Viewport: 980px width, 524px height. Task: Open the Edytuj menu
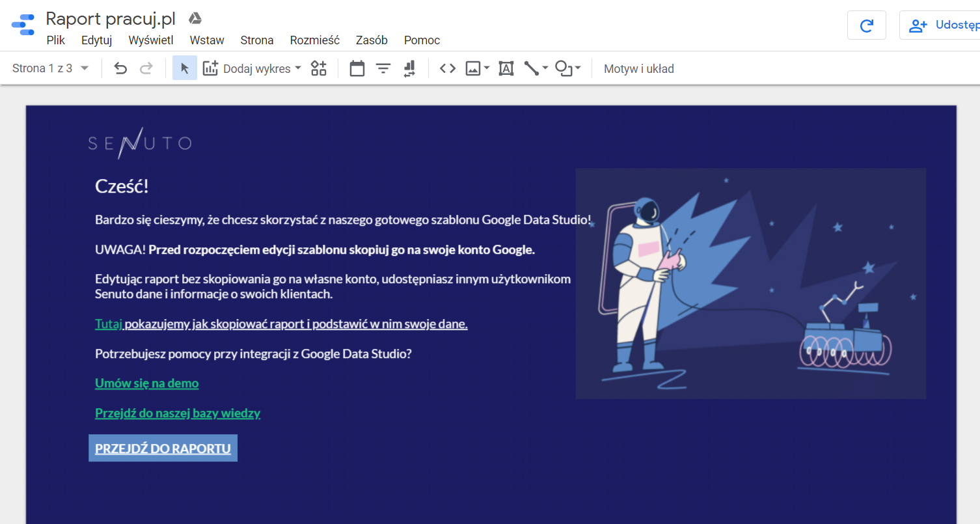[x=97, y=40]
